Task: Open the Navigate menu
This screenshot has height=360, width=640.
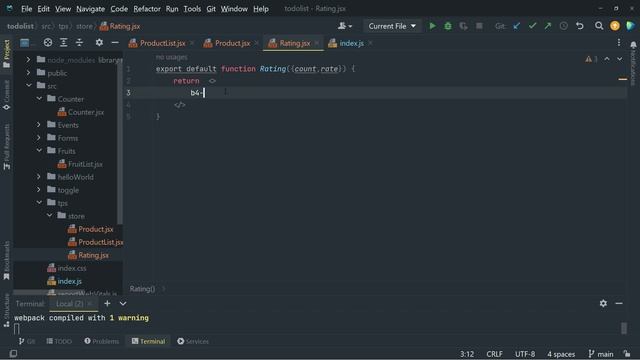Action: pos(90,9)
